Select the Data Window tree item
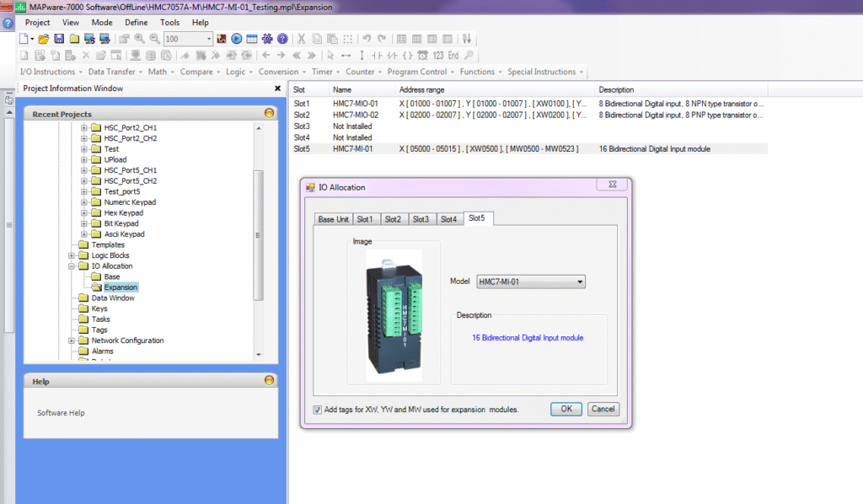Viewport: 863px width, 504px height. (x=113, y=298)
